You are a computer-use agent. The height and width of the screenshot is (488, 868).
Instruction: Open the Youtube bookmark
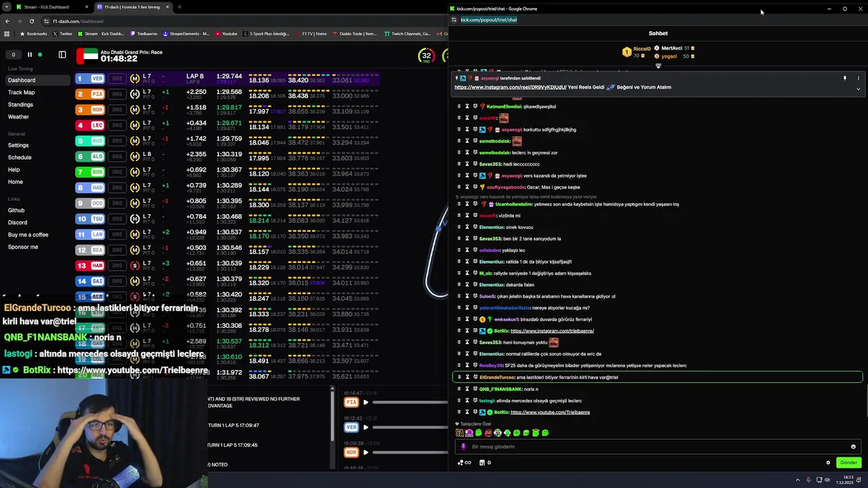[x=226, y=33]
